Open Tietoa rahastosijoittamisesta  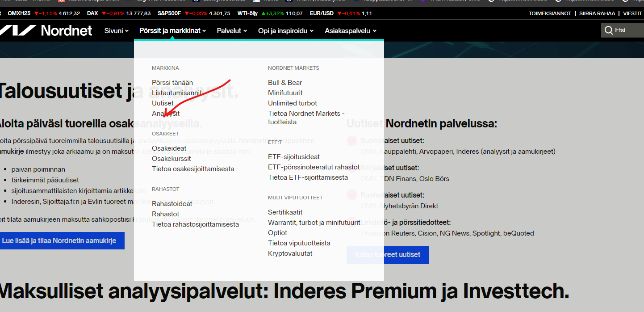(x=196, y=224)
